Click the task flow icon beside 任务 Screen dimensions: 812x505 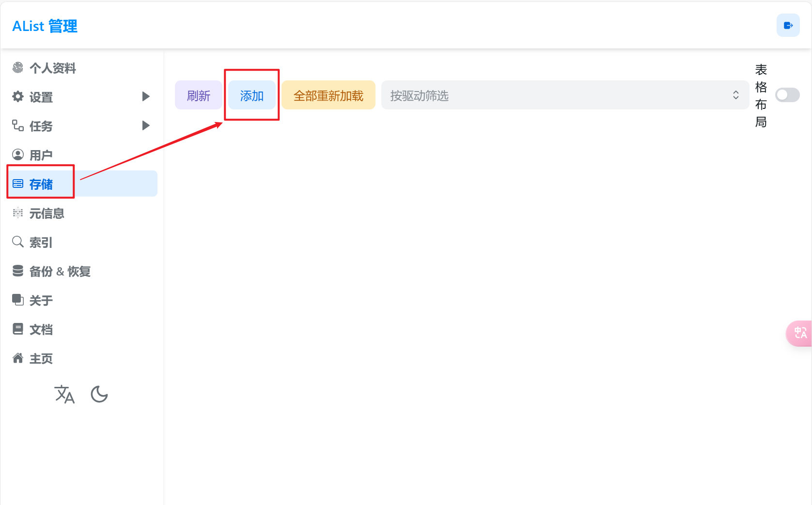tap(18, 126)
